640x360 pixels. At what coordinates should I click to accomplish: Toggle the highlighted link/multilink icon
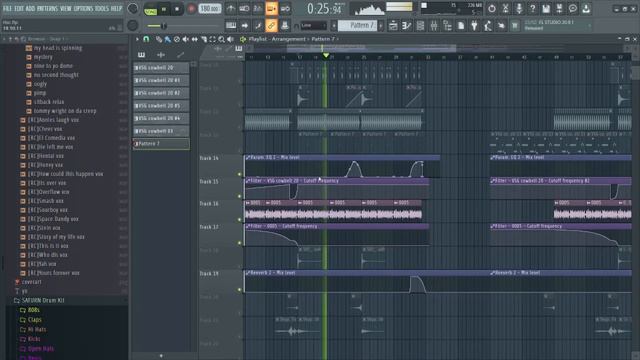(271, 26)
